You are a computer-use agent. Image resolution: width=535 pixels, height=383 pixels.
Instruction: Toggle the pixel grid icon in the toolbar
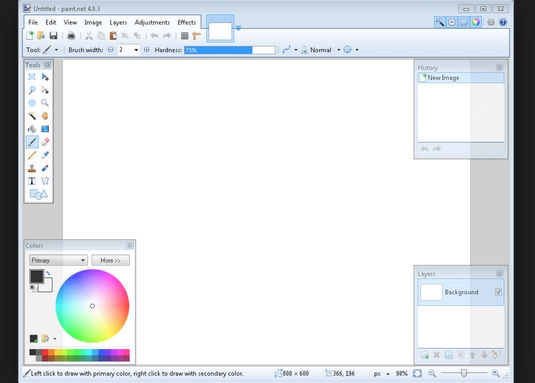(185, 35)
